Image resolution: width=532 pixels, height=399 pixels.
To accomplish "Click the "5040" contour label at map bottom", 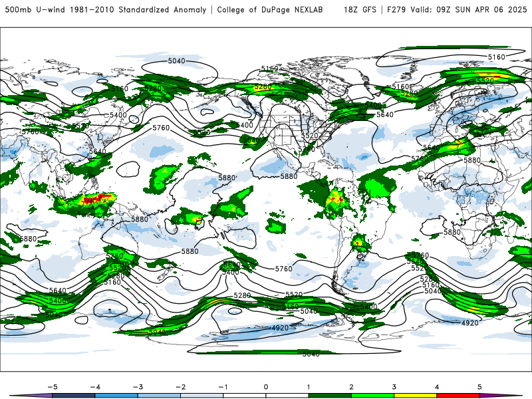I will [x=311, y=354].
